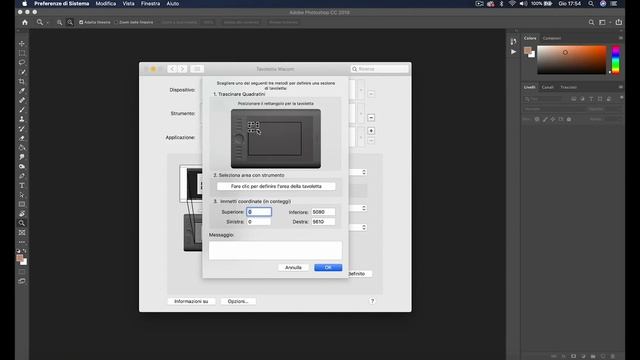Screen dimensions: 640x360
Task: Click inside the color picker gradient field
Action: [x=571, y=60]
